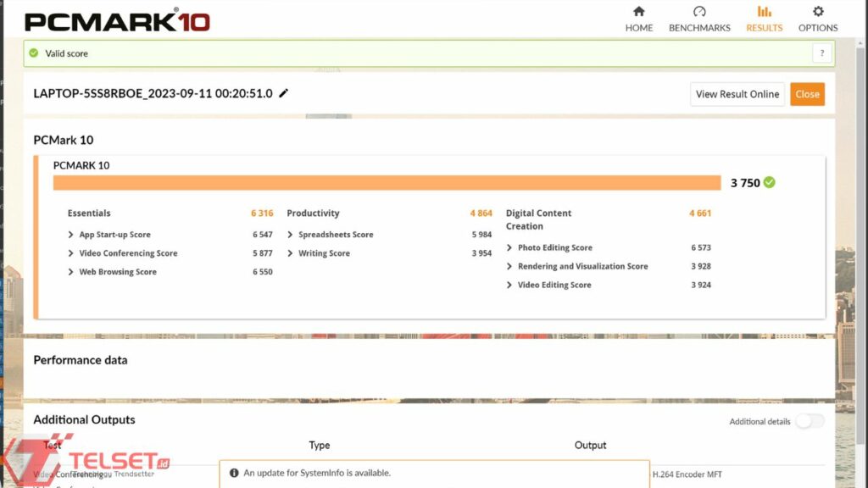
Task: Click the pencil icon to rename result
Action: coord(284,93)
